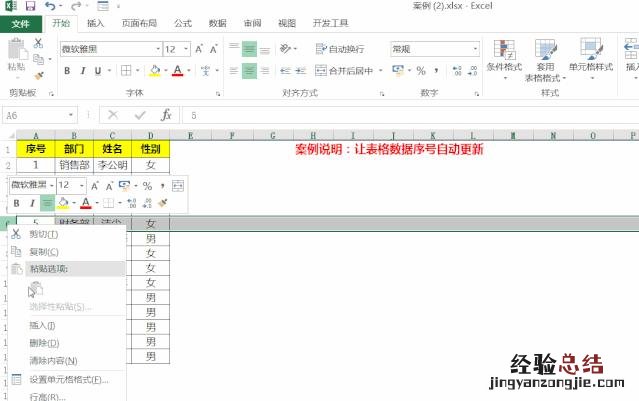Choose Insert (插入) in context menu
The image size is (639, 401).
click(66, 325)
